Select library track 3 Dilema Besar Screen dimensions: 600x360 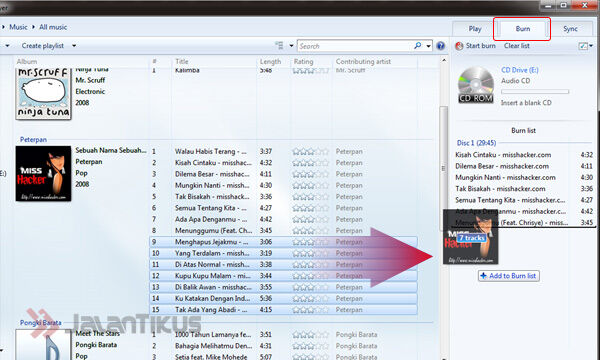click(x=212, y=174)
